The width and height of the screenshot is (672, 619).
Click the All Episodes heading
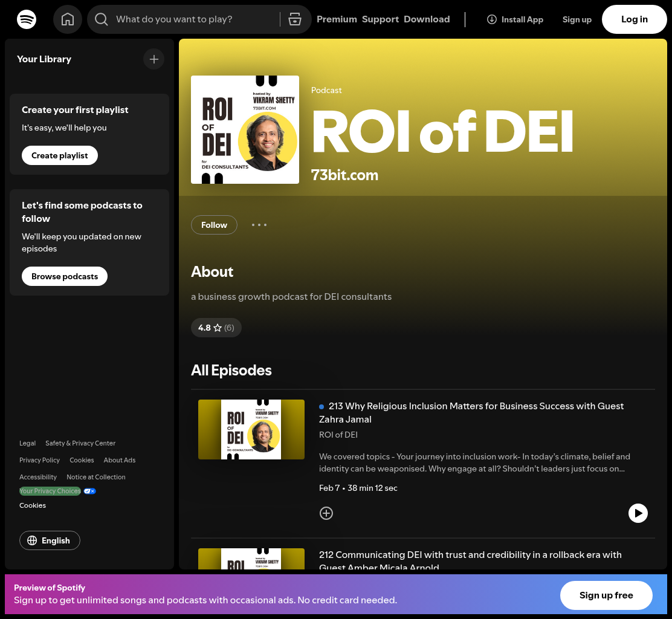pyautogui.click(x=231, y=371)
